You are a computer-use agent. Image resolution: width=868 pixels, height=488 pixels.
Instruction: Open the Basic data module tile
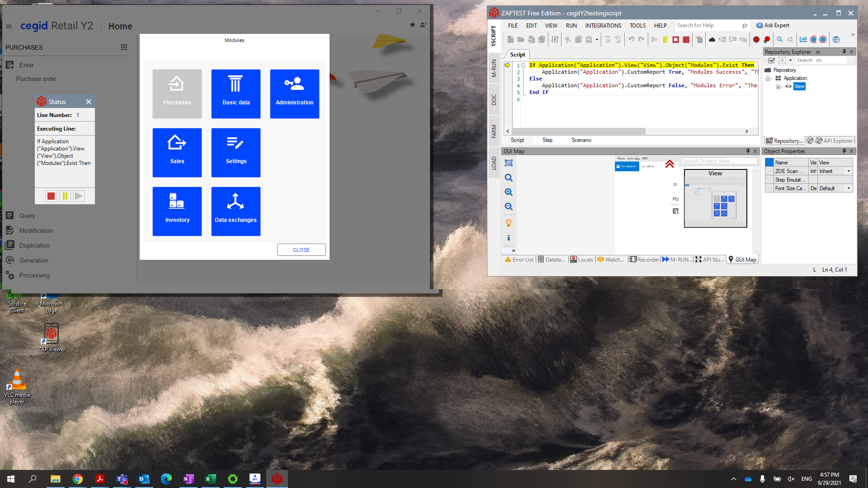point(236,94)
